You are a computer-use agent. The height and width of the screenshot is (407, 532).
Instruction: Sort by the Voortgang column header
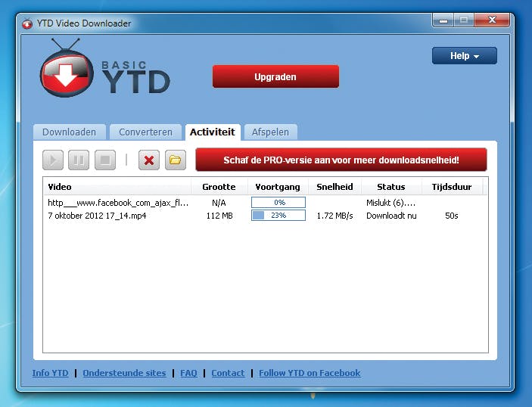click(x=278, y=187)
